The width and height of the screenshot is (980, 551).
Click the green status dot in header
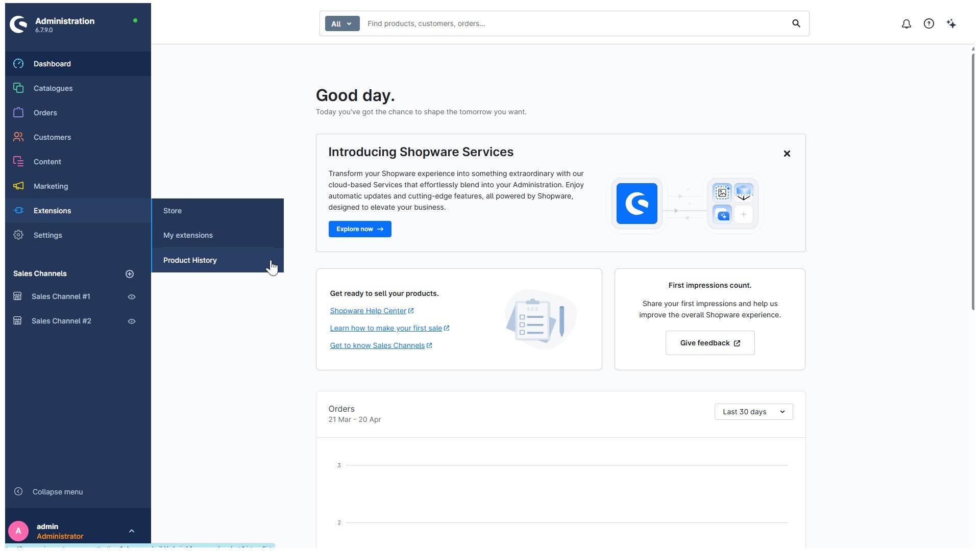click(135, 20)
